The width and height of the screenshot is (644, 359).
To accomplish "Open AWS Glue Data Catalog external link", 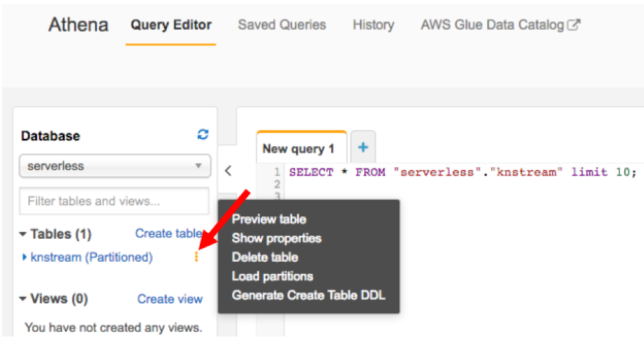I will point(500,25).
